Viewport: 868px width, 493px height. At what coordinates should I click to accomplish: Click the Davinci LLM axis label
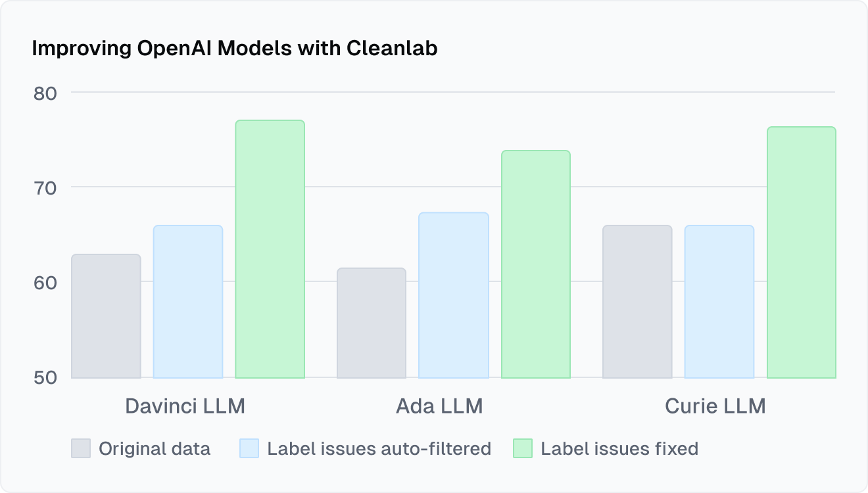185,406
